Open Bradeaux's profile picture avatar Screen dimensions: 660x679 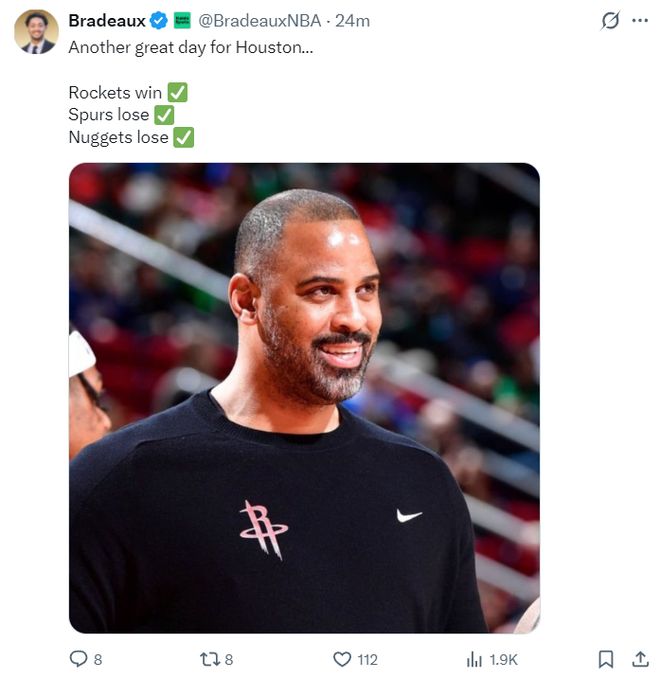tap(36, 32)
